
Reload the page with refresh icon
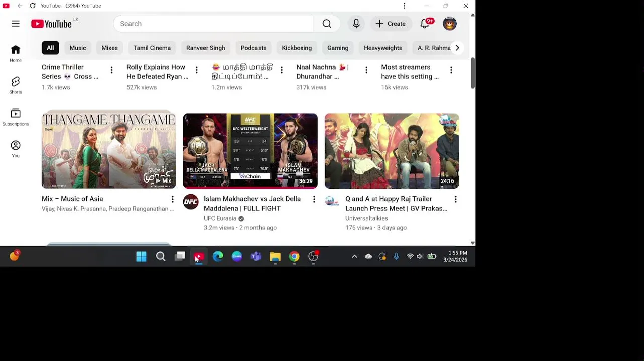pos(33,6)
